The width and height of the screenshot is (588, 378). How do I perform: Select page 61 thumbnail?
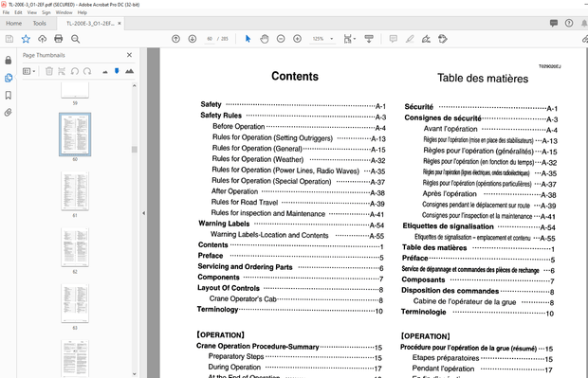coord(75,191)
